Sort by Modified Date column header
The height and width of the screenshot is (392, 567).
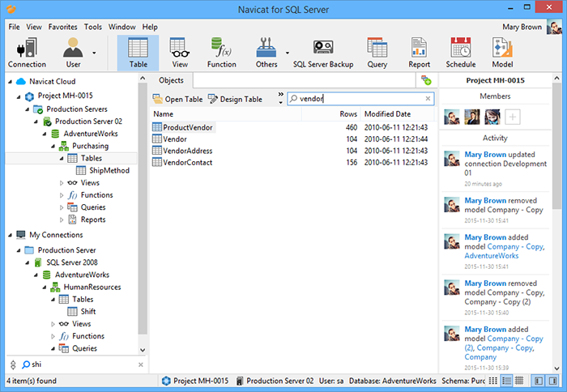point(397,114)
